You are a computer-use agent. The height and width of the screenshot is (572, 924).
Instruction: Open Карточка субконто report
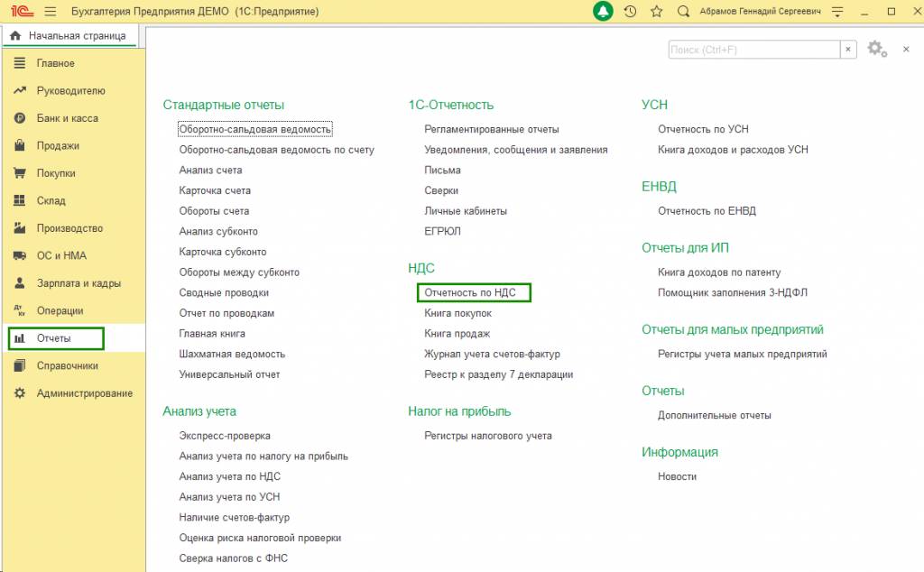coord(223,252)
